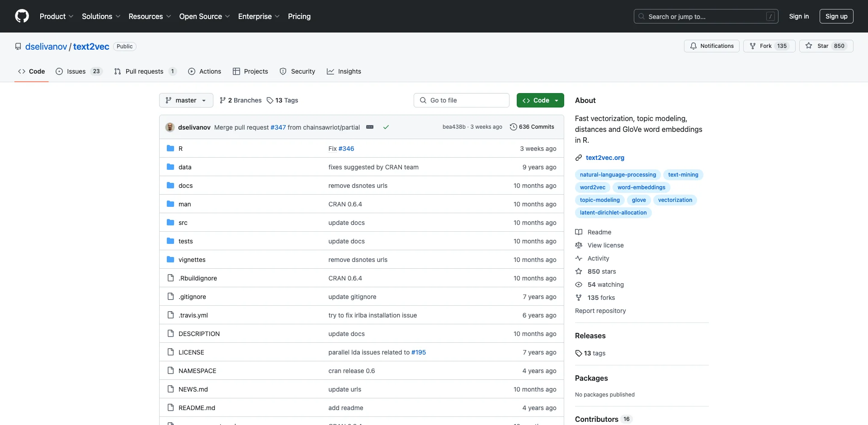Expand commit message with ellipsis icon

pos(370,127)
